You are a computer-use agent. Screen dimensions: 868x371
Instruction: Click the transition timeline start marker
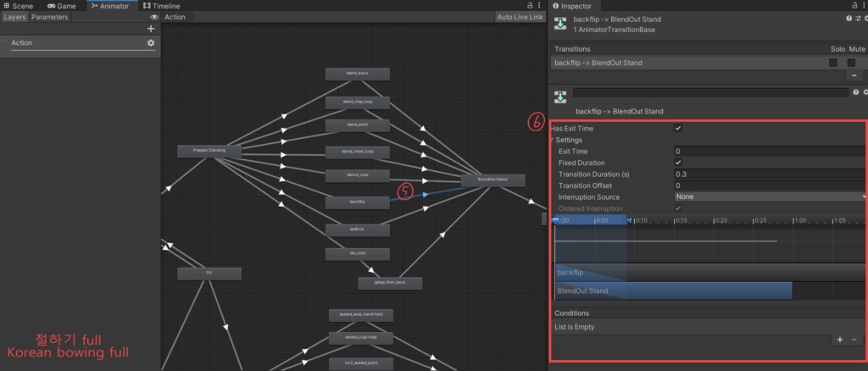tap(555, 220)
